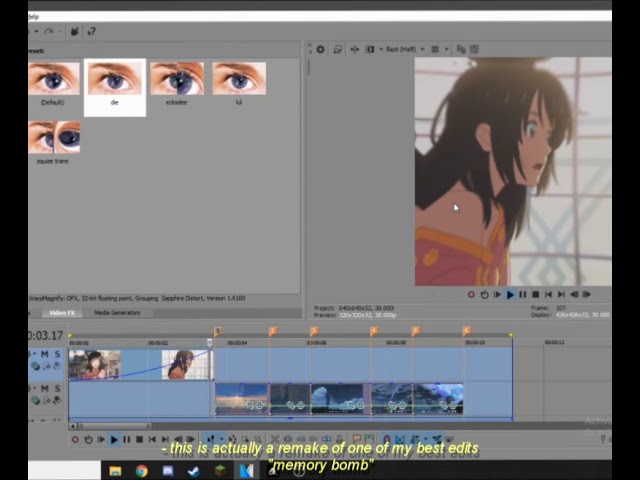This screenshot has width=640, height=480.
Task: Click Play From Start under preview
Action: (497, 294)
